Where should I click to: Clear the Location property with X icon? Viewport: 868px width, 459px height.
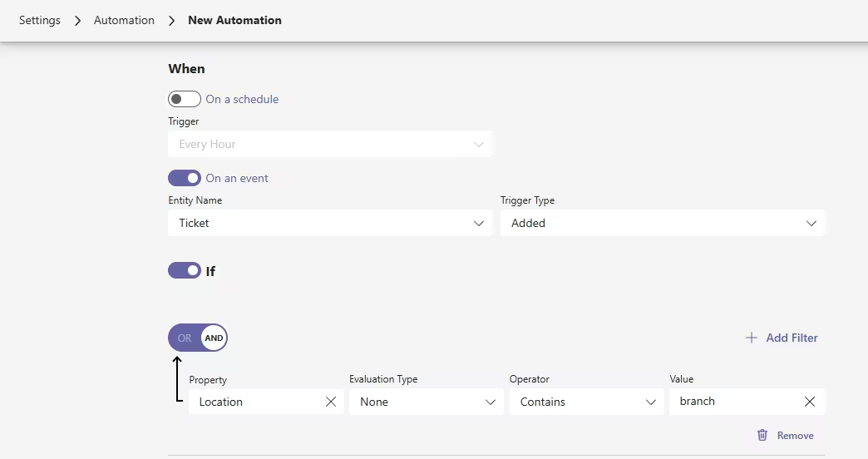[331, 402]
